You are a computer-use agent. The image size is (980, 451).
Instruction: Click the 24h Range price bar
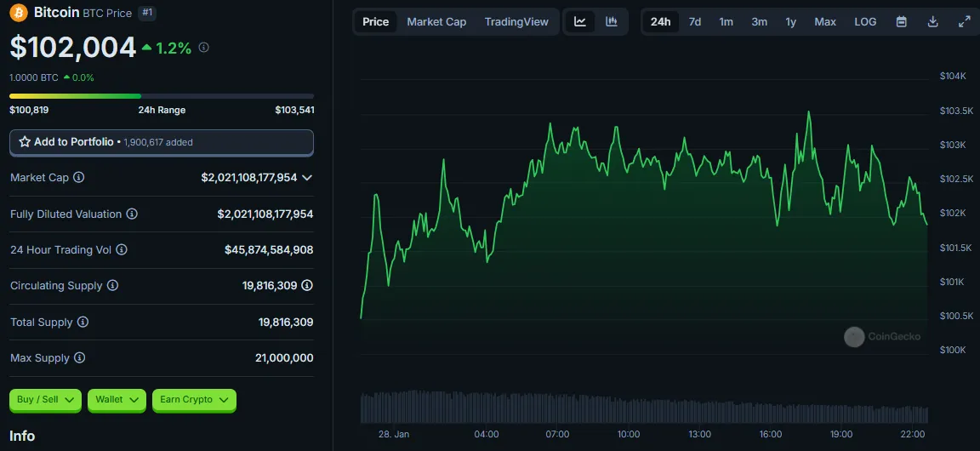(162, 96)
